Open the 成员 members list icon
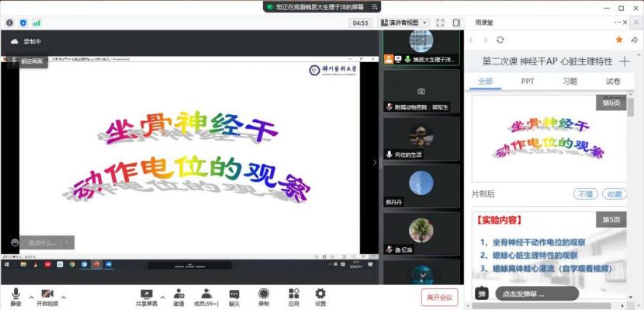The image size is (644, 310). tap(206, 294)
